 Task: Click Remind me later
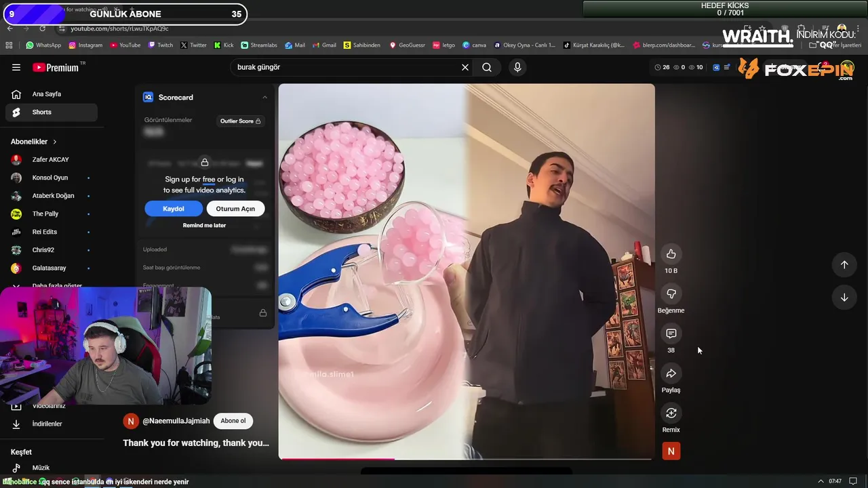[204, 225]
